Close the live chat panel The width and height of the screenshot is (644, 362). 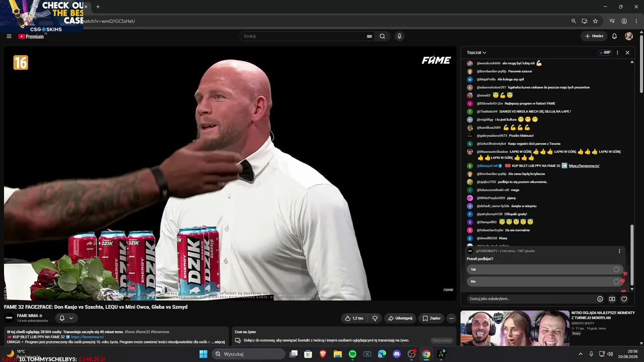tap(627, 52)
